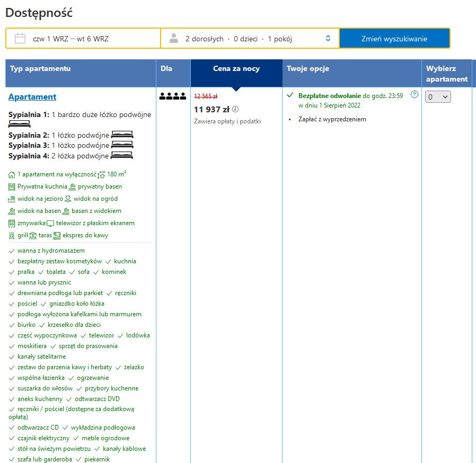Click the Bezpłatne odwołanie text
Image resolution: width=476 pixels, height=463 pixels.
[x=329, y=96]
